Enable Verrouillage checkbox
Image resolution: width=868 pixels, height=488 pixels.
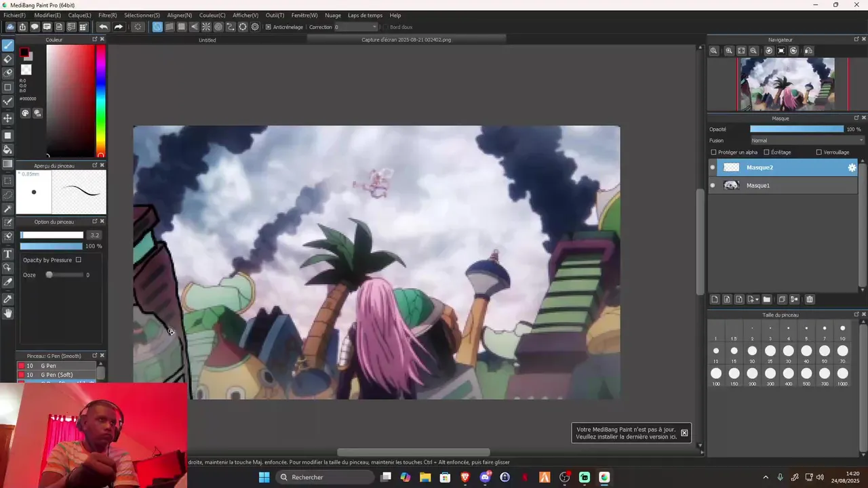click(x=819, y=152)
